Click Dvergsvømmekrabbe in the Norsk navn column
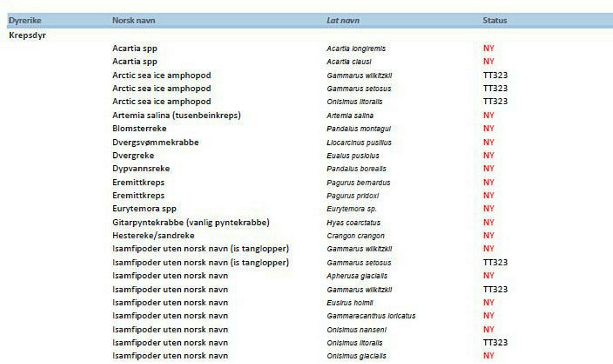Viewport: 613px width, 364px height. coord(155,142)
